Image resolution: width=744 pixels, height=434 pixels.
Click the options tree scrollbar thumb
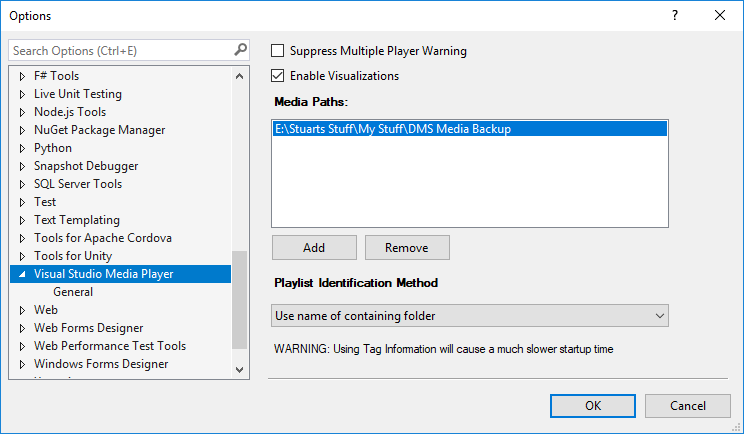click(240, 300)
